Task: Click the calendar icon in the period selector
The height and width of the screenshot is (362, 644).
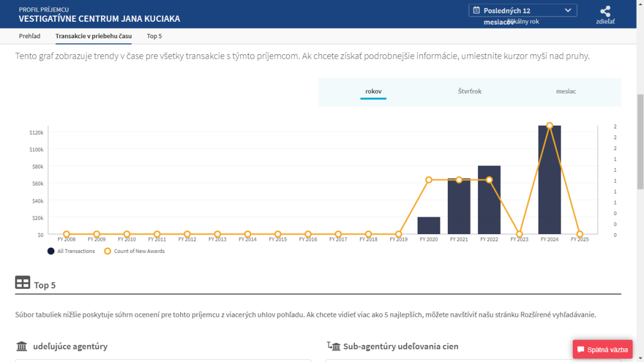Action: [476, 10]
